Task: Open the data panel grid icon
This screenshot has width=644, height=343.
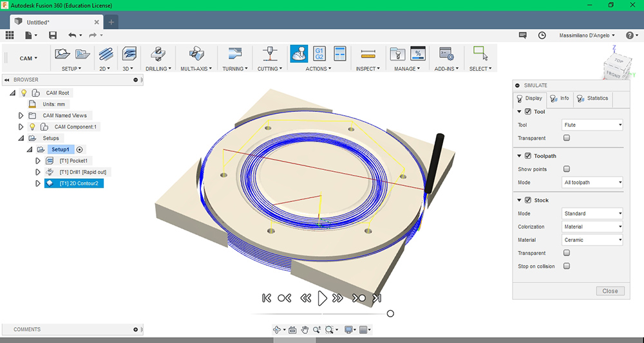Action: [10, 35]
